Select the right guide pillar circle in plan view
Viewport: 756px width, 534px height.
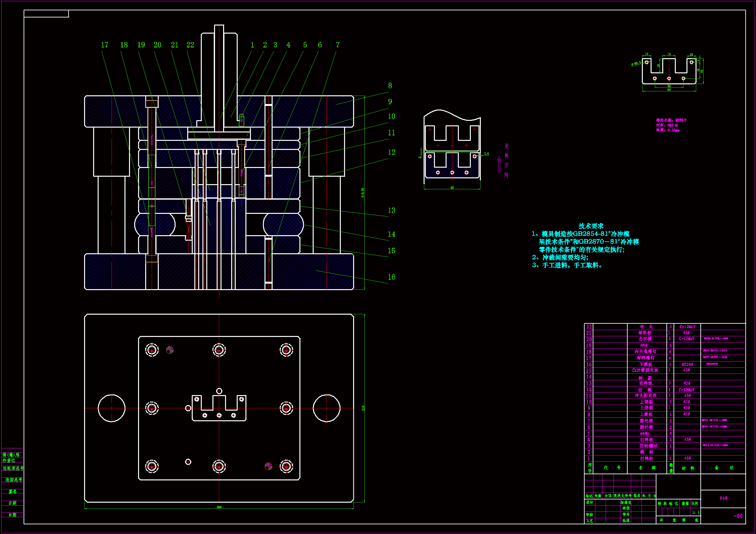pyautogui.click(x=326, y=408)
